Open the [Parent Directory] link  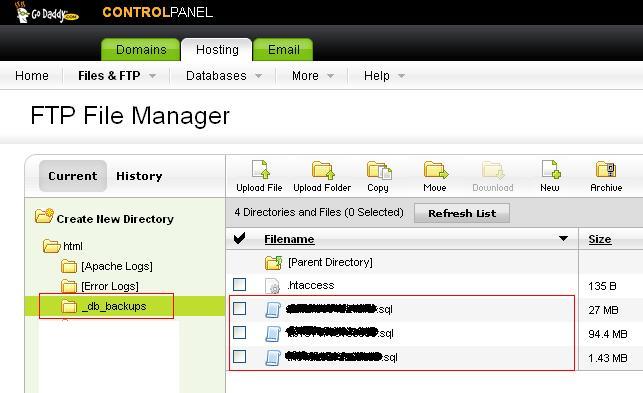pos(330,263)
